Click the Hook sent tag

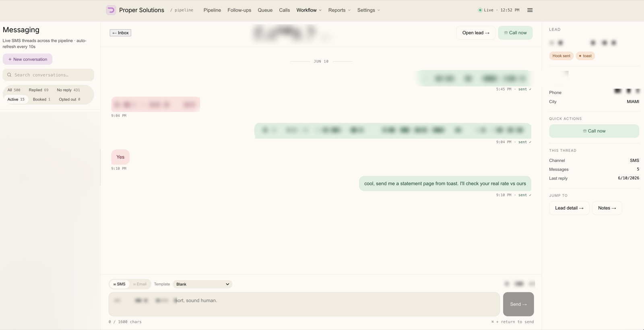pos(561,56)
